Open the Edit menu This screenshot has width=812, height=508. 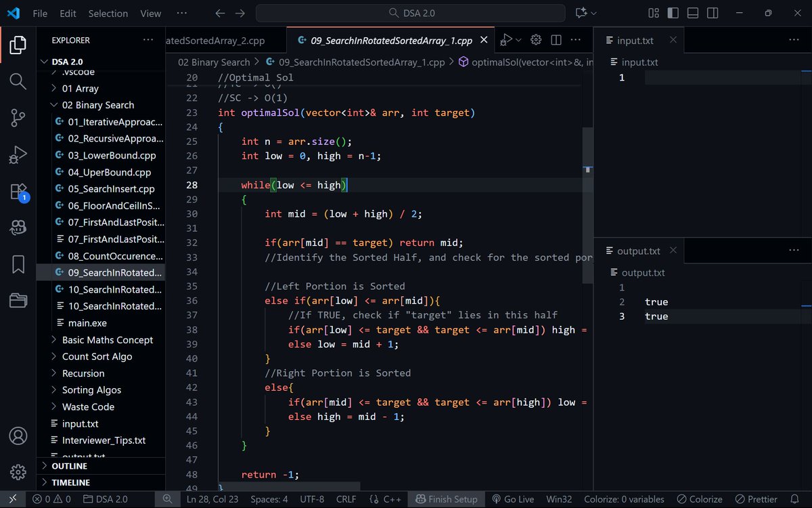(68, 13)
